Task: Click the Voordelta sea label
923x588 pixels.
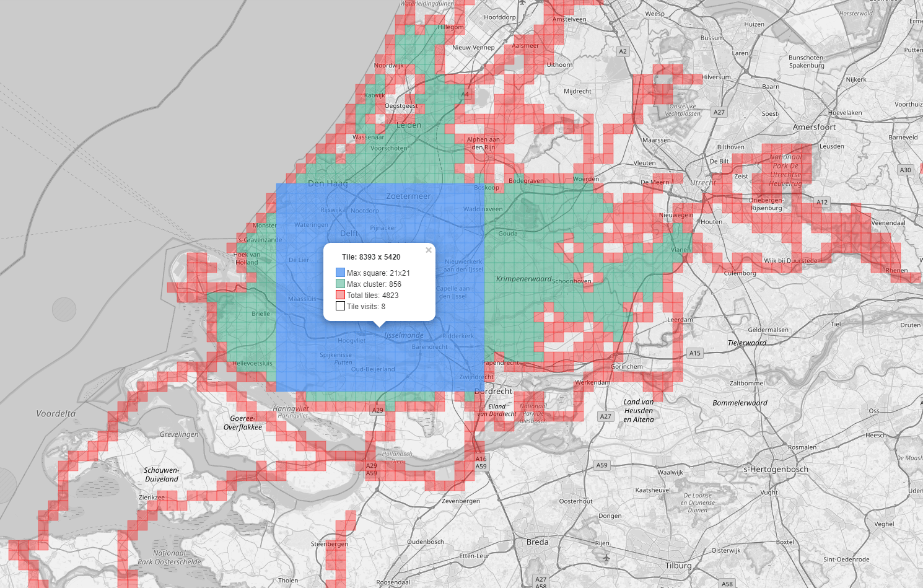Action: (x=56, y=414)
